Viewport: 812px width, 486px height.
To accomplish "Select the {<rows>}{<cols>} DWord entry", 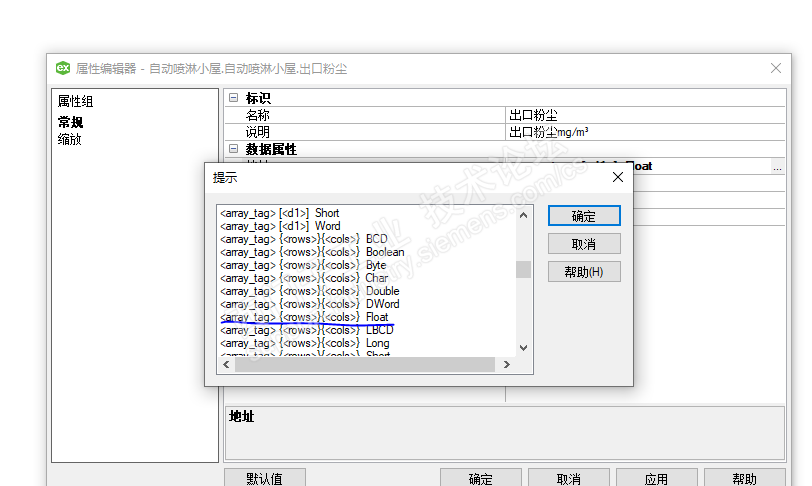I will (x=310, y=304).
